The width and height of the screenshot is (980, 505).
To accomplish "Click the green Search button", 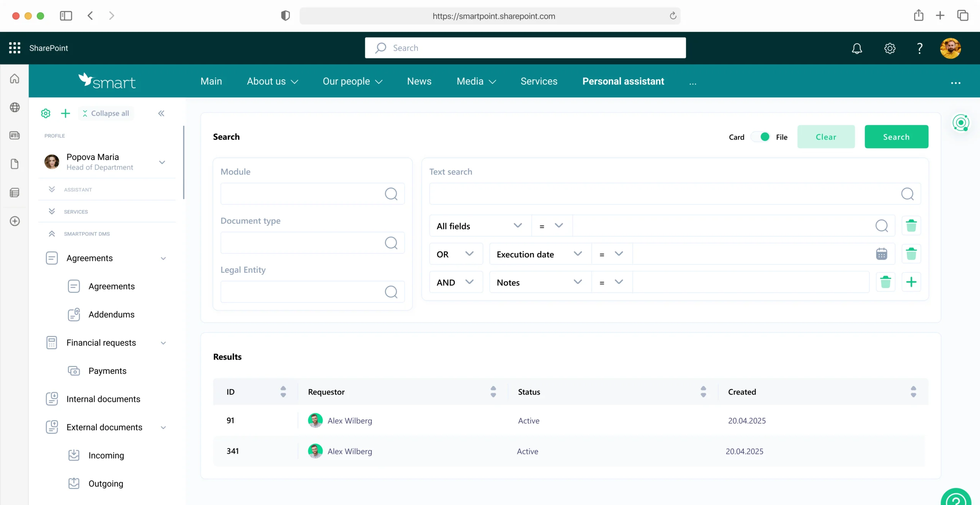I will tap(896, 137).
